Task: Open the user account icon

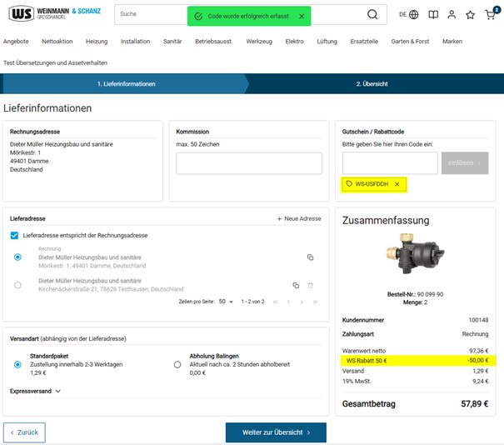Action: [452, 15]
